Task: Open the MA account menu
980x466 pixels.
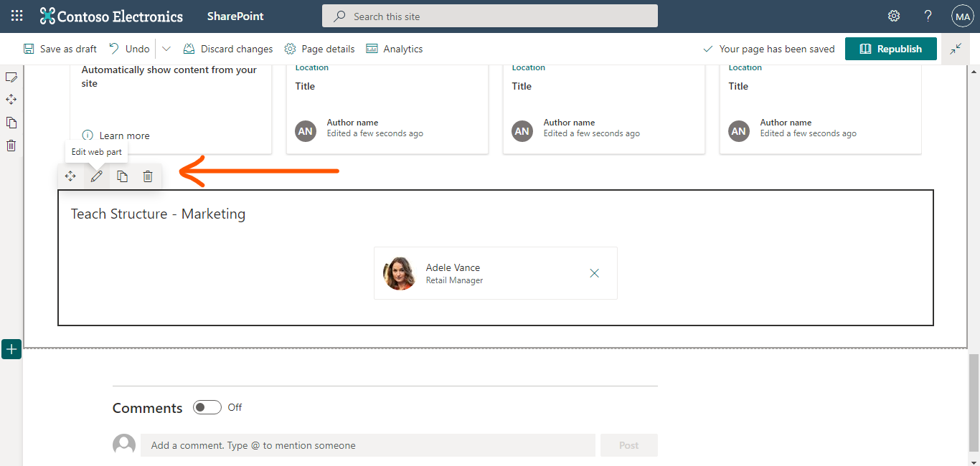Action: tap(962, 15)
